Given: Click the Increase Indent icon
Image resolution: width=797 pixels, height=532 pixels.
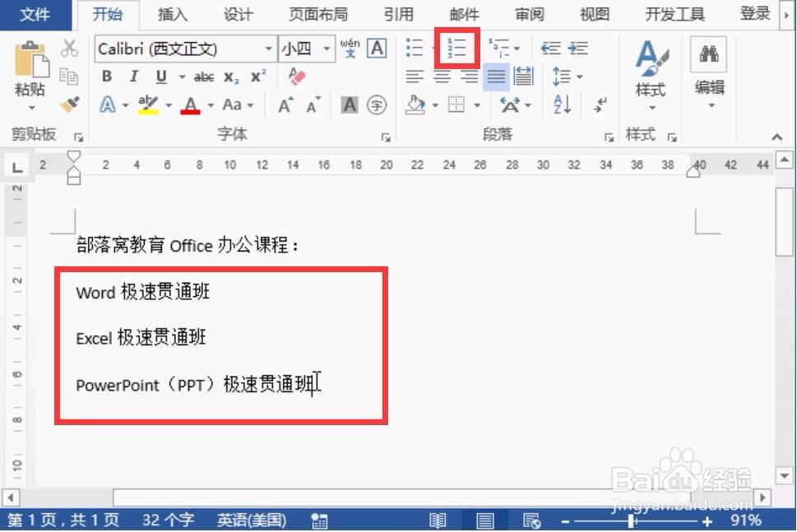Looking at the screenshot, I should [x=578, y=49].
